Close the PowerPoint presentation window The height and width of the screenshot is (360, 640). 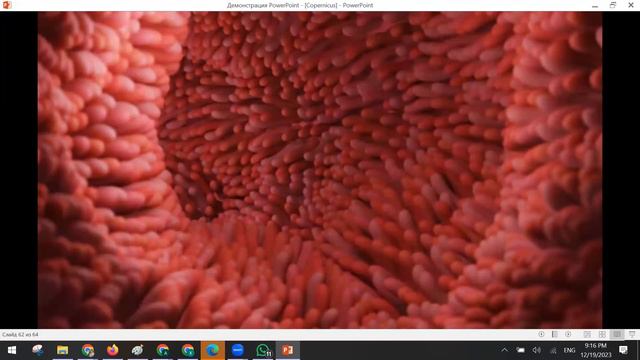coord(631,5)
